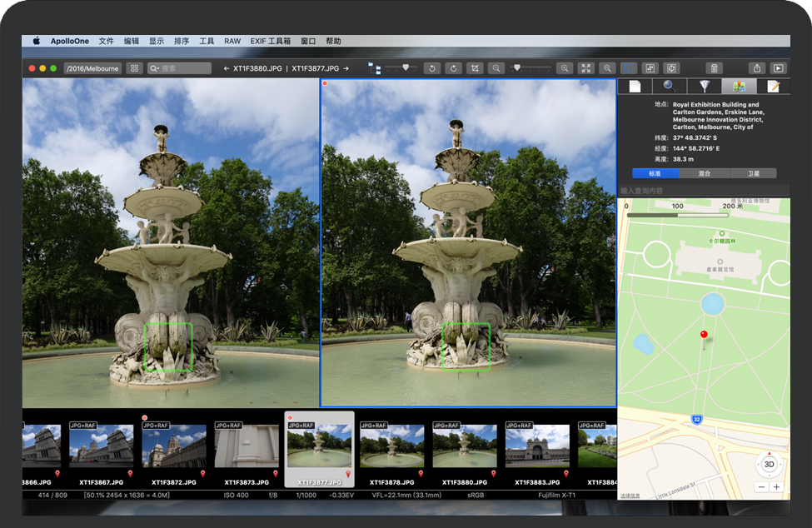The image size is (812, 528).
Task: Click the crop tool icon
Action: tap(475, 68)
